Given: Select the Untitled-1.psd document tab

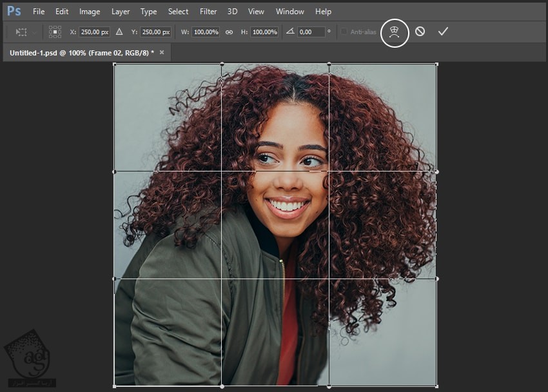Looking at the screenshot, I should pyautogui.click(x=81, y=52).
